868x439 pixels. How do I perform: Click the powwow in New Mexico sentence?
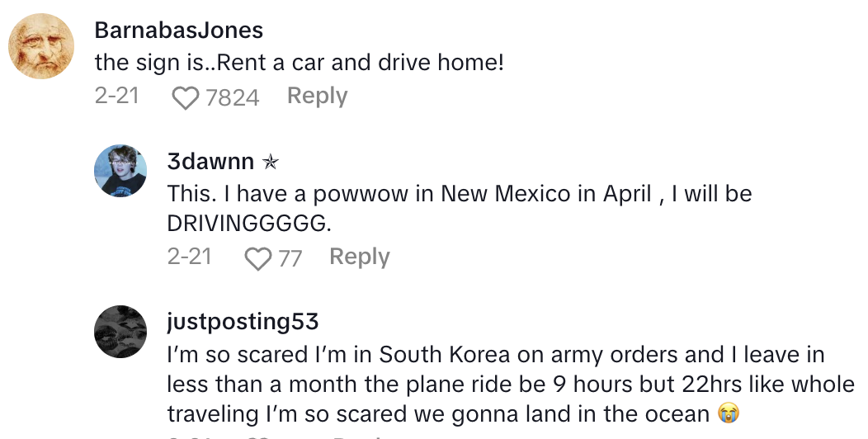[x=459, y=194]
